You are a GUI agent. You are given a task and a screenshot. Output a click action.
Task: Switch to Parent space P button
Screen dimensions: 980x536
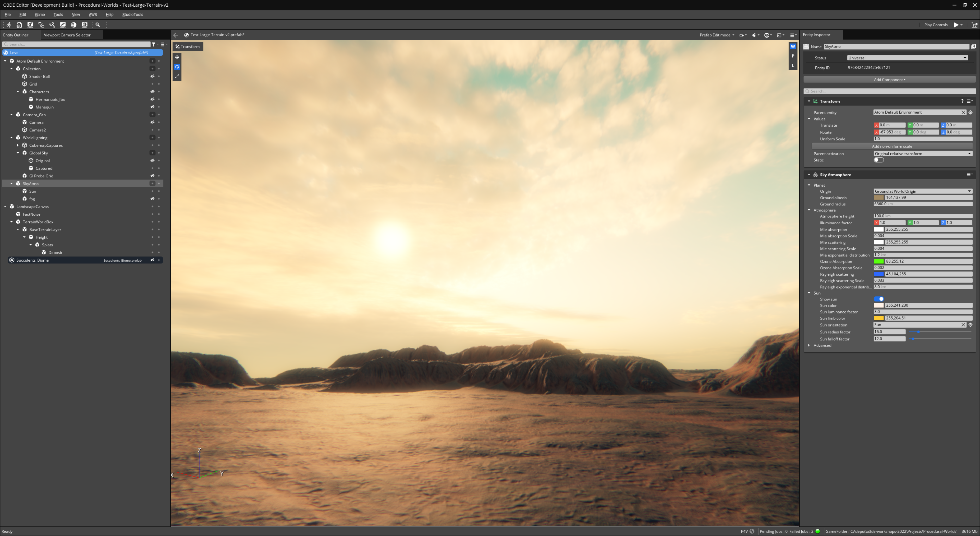(793, 56)
